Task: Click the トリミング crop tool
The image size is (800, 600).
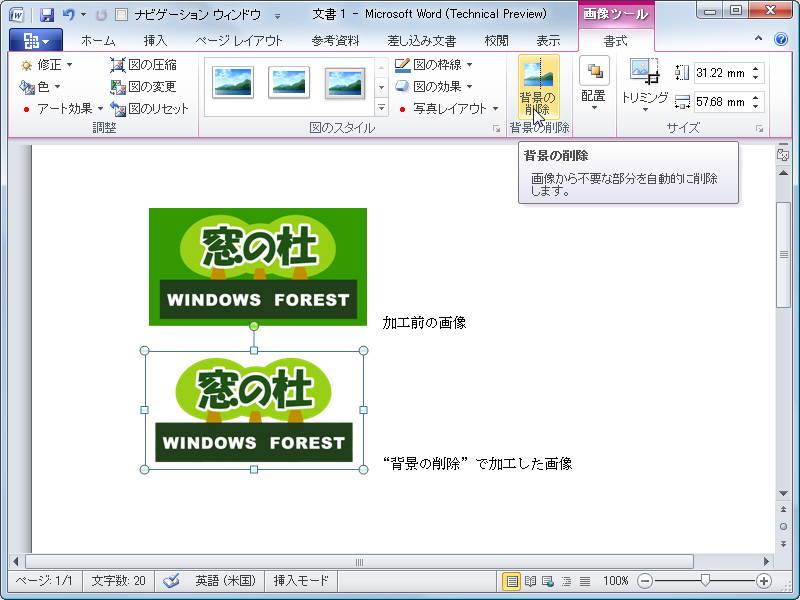Action: point(644,86)
